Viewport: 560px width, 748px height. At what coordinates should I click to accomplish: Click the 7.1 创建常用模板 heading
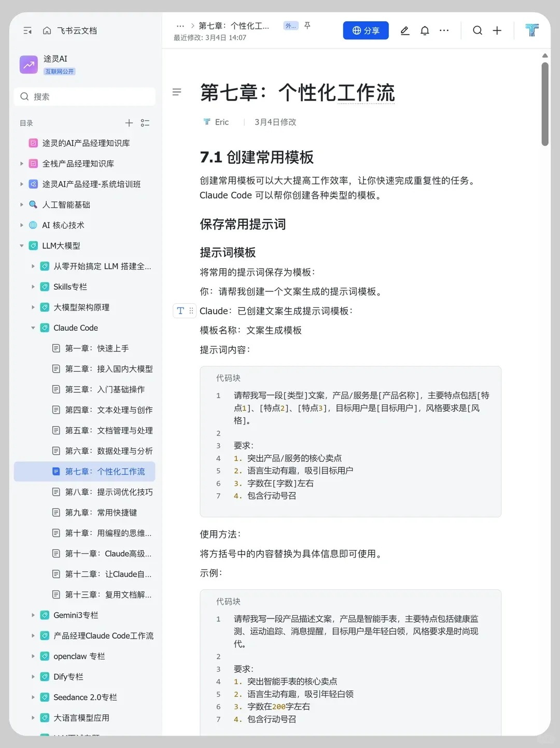coord(257,157)
